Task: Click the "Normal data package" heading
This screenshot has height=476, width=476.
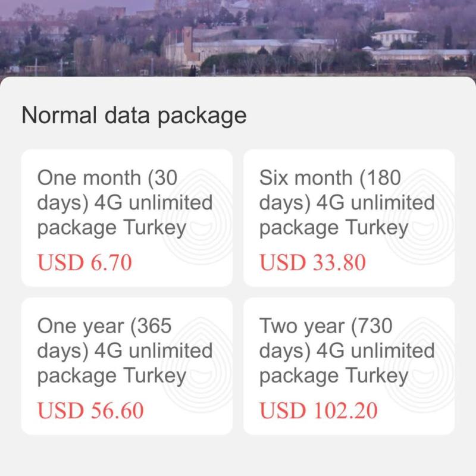Action: 133,114
